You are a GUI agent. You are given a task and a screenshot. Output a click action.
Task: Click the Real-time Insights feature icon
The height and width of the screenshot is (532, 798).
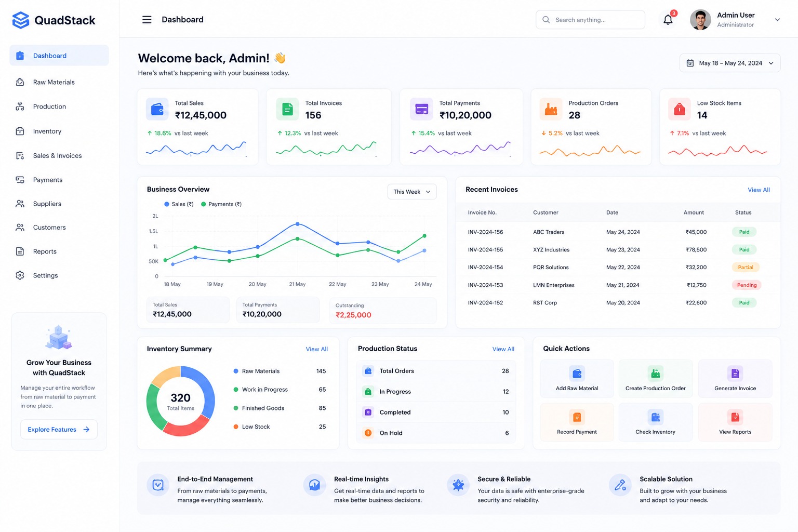pyautogui.click(x=314, y=485)
